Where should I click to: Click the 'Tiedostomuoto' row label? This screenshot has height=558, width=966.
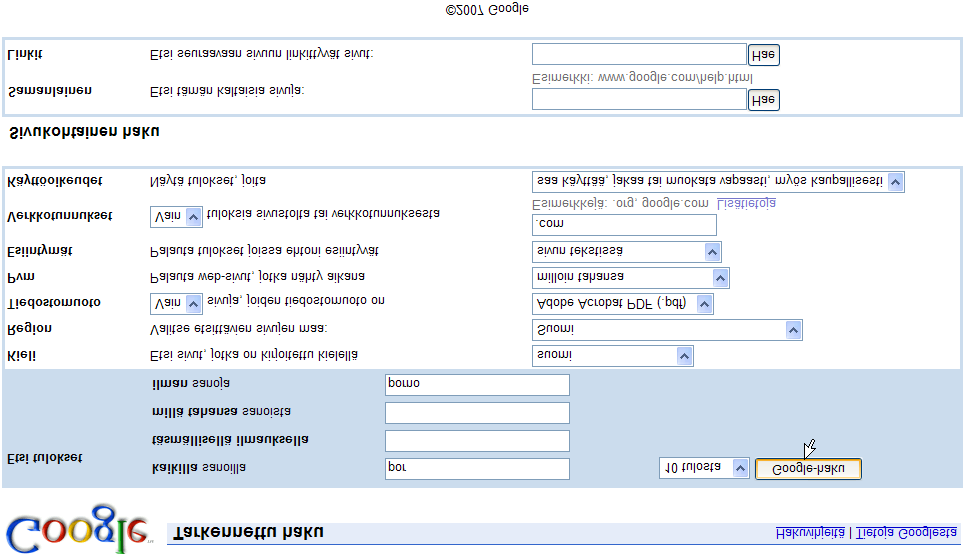[54, 303]
